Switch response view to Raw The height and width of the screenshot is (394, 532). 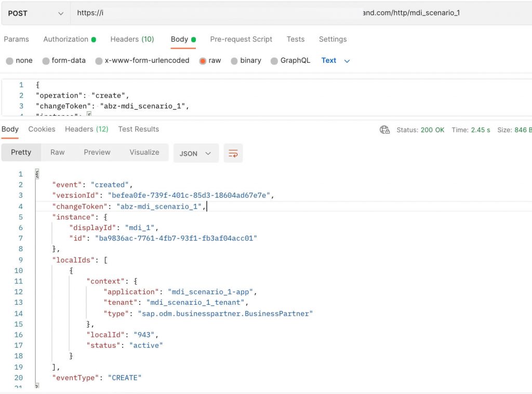57,152
